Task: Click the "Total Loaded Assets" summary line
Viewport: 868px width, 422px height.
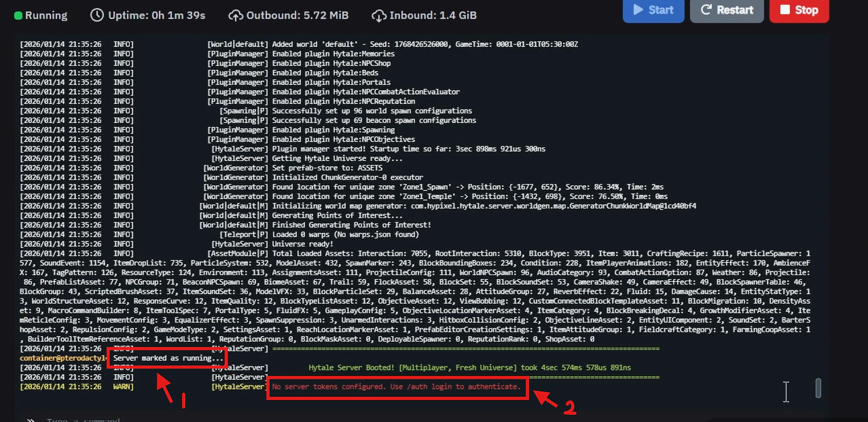Action: pyautogui.click(x=415, y=296)
